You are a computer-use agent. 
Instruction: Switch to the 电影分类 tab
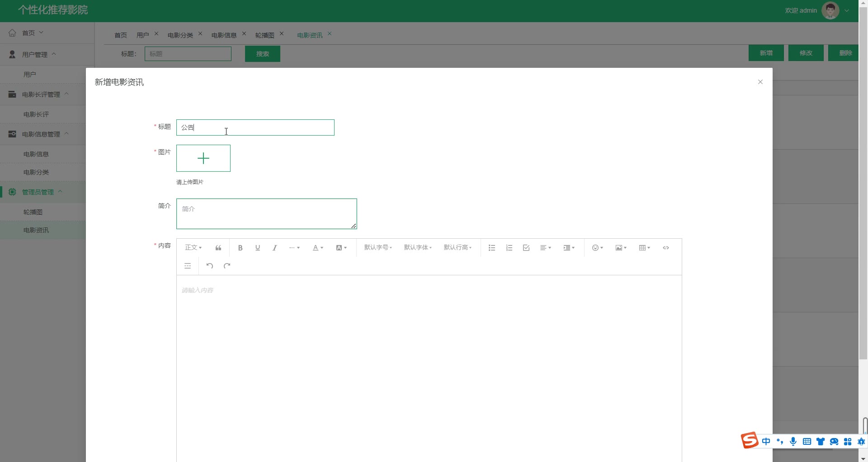(180, 35)
